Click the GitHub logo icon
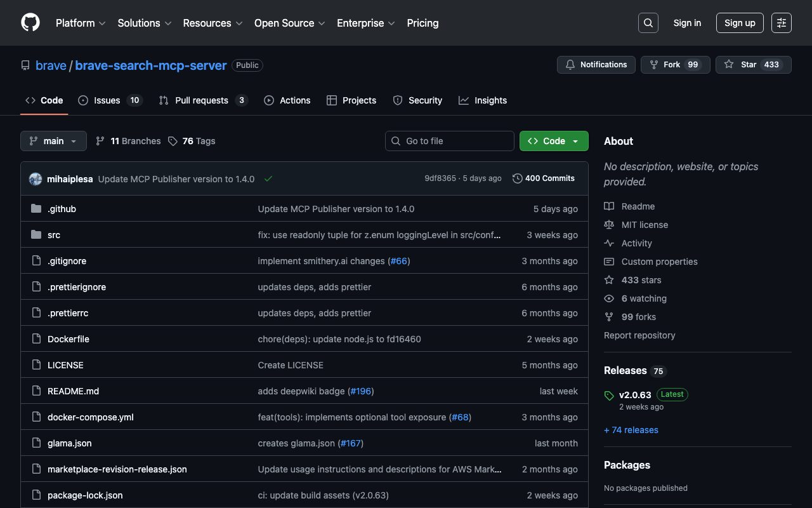Viewport: 812px width, 508px height. [x=30, y=23]
